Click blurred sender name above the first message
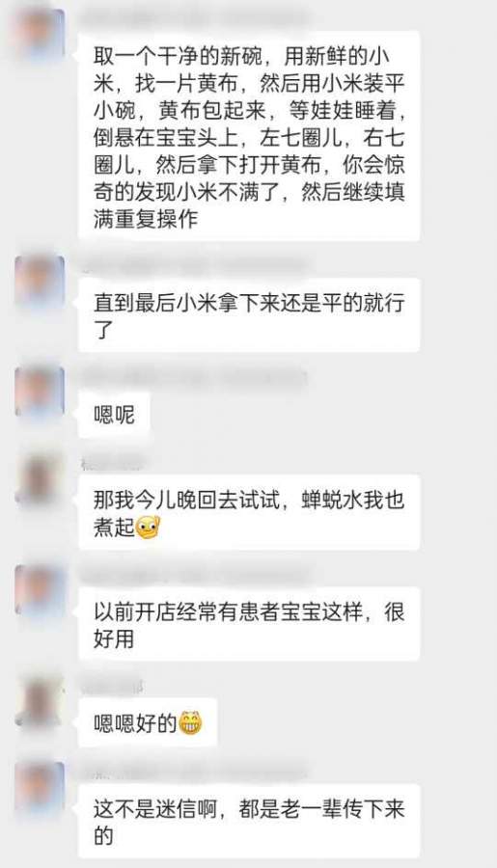Image resolution: width=497 pixels, height=868 pixels. 193,17
